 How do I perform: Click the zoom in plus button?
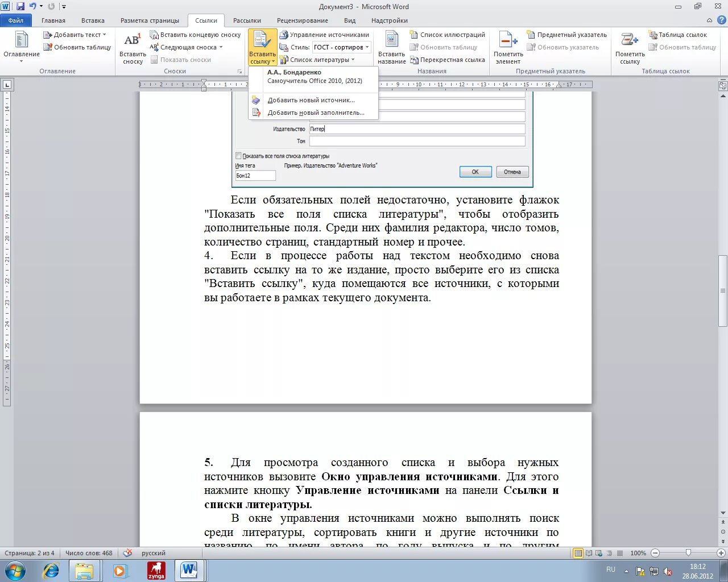(721, 553)
